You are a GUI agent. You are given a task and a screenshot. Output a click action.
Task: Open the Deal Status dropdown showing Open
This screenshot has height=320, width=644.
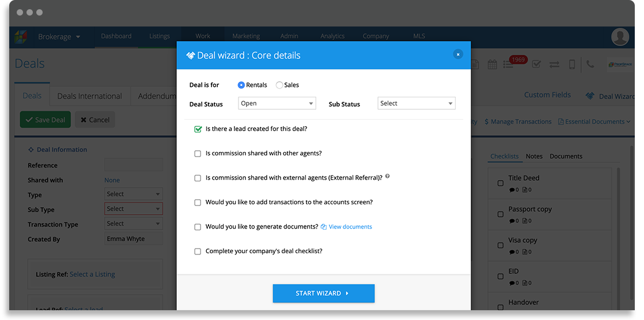tap(277, 104)
